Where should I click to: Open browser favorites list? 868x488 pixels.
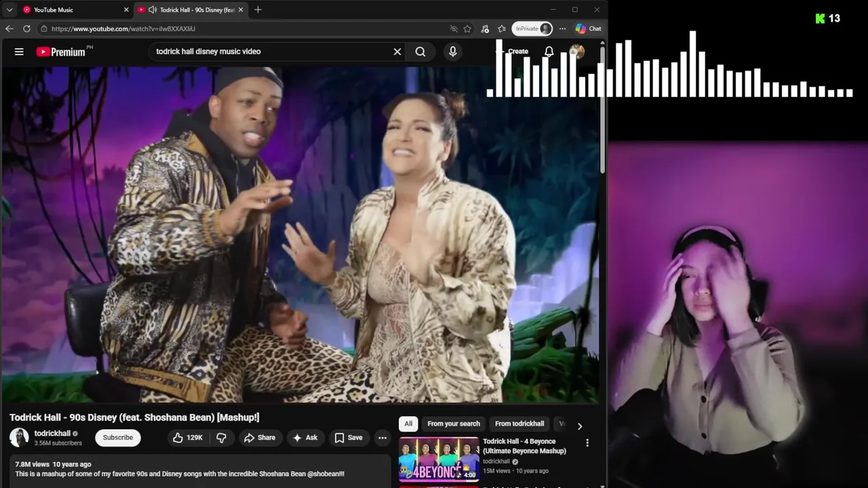click(502, 28)
